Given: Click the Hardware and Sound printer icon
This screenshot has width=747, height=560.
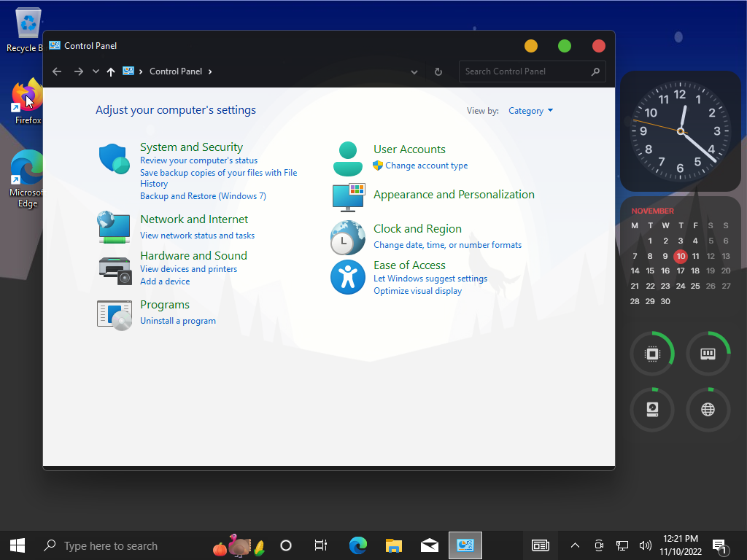Looking at the screenshot, I should point(115,269).
